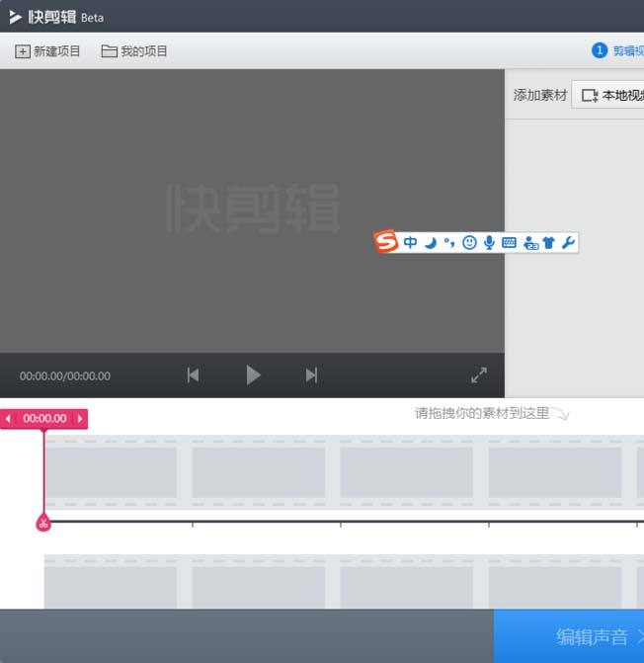Screen dimensions: 644x663
Task: Play the video preview
Action: pyautogui.click(x=253, y=375)
